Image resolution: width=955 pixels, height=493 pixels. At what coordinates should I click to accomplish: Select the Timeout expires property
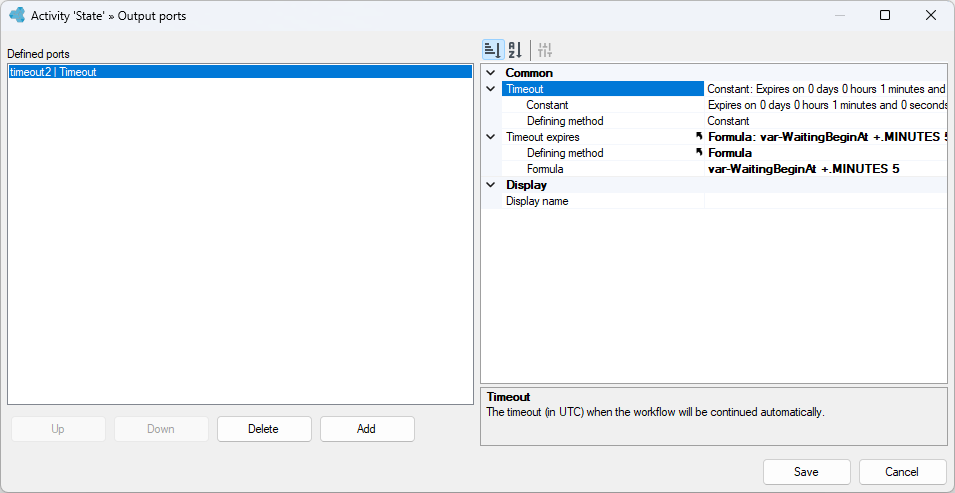point(543,137)
